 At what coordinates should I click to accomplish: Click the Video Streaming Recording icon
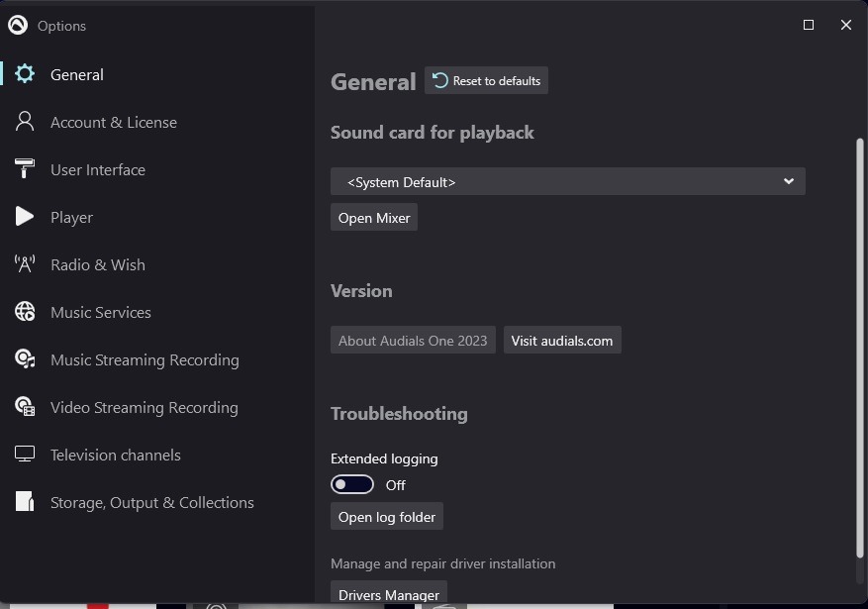pos(24,407)
